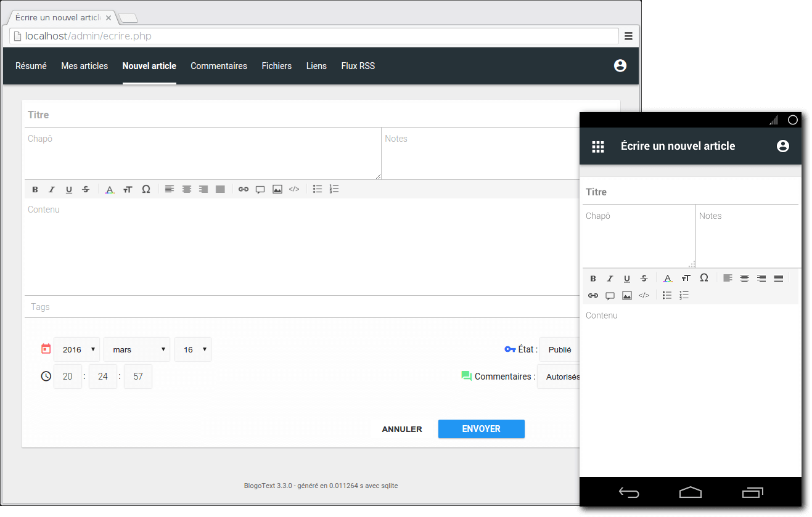Open the Commentaires navigation item

219,66
